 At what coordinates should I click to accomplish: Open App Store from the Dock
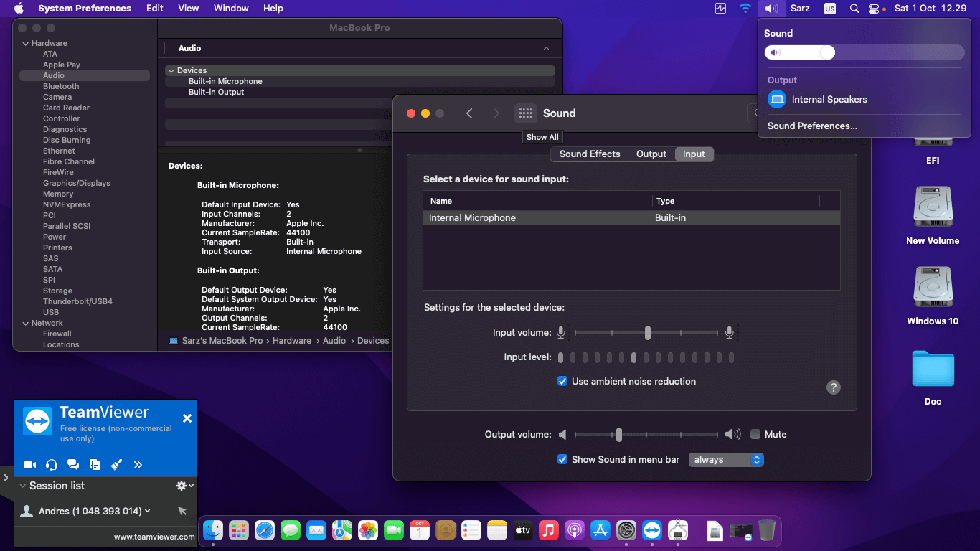600,531
